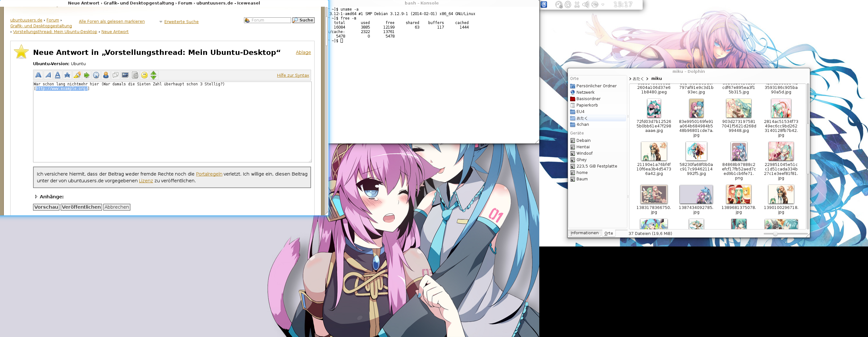Select thumbnail 1383178366750.jpg in Dolphin
This screenshot has height=337, width=868.
(x=654, y=194)
